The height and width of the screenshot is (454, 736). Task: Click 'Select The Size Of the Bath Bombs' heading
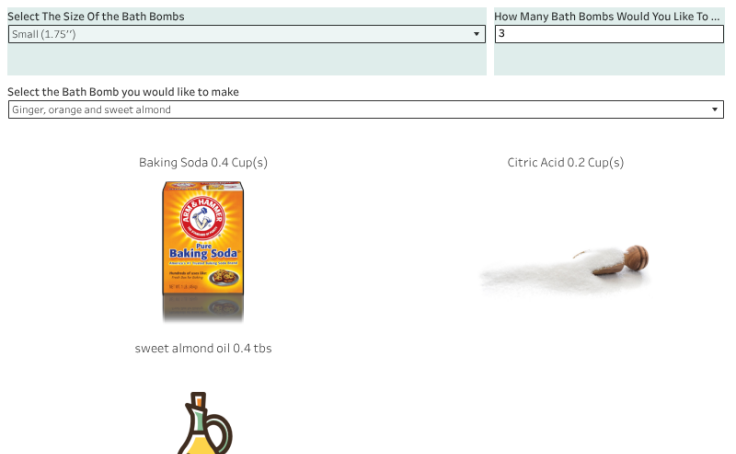click(x=96, y=16)
